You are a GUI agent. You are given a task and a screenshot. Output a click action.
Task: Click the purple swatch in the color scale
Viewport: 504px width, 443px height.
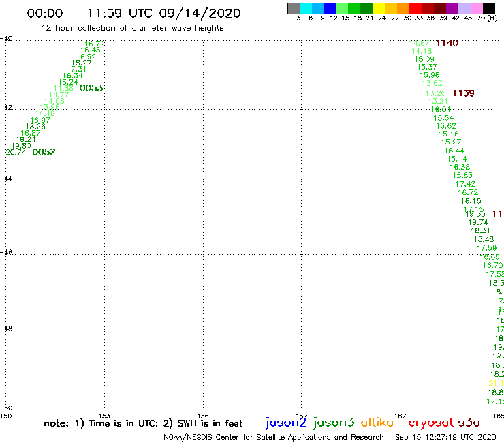[x=452, y=8]
